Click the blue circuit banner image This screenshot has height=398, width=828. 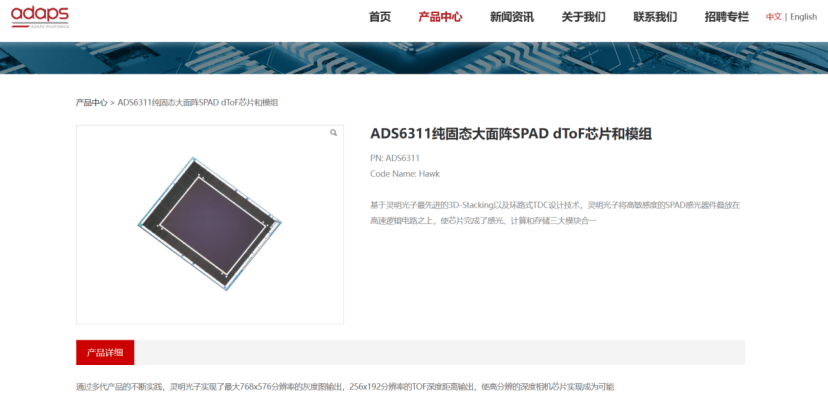414,58
